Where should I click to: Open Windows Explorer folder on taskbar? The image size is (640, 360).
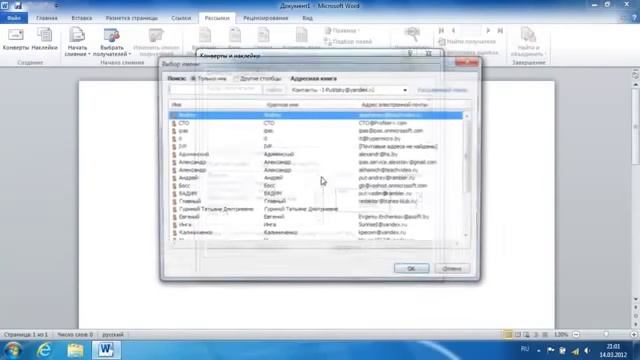click(x=75, y=350)
